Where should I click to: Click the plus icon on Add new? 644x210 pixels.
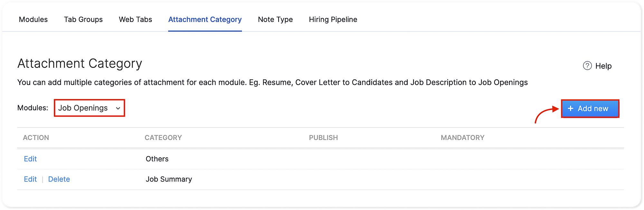570,108
